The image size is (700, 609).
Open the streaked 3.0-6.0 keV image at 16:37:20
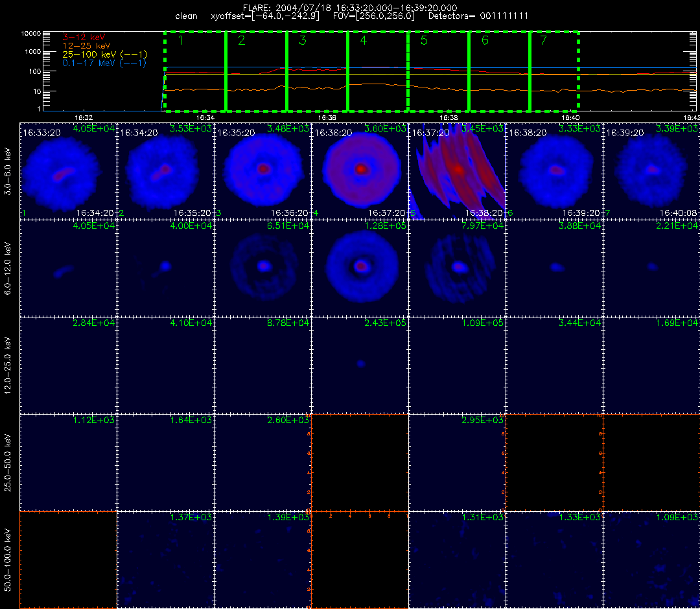458,171
